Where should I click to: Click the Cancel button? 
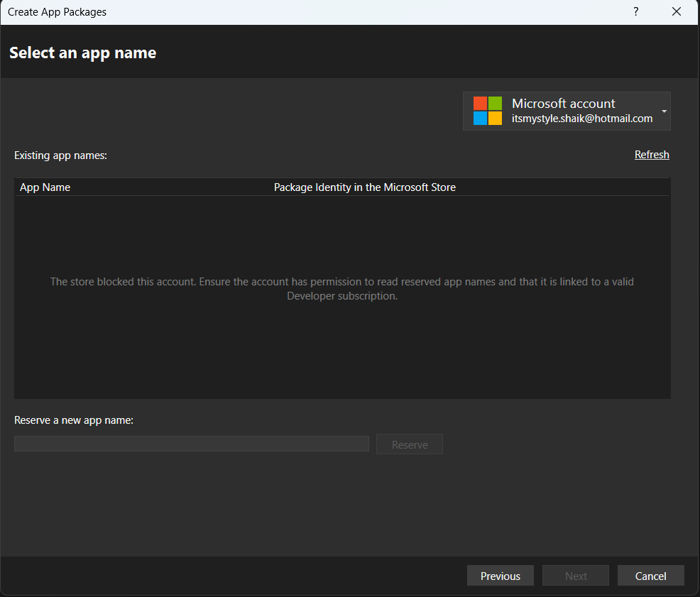650,575
